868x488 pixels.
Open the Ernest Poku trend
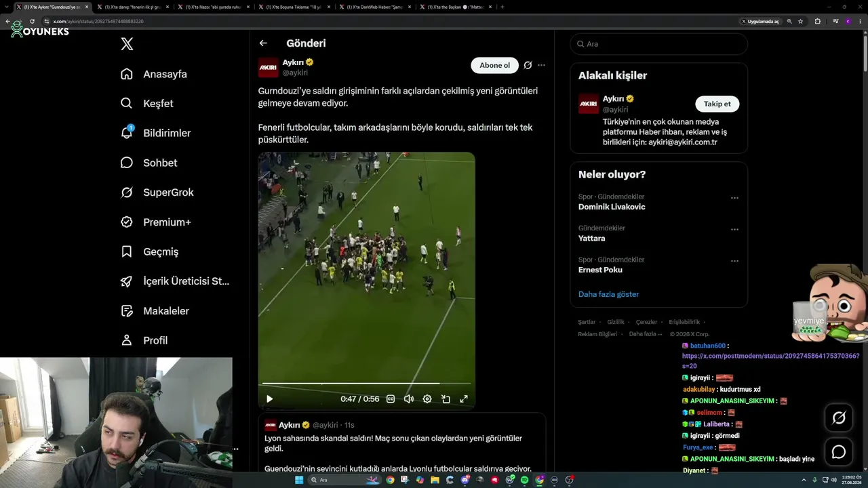(600, 270)
